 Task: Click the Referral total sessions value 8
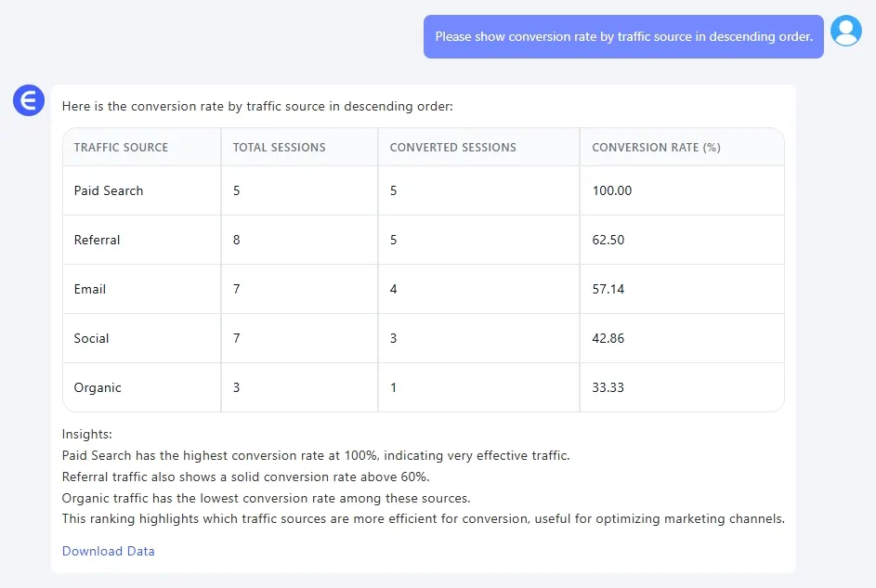pyautogui.click(x=237, y=240)
